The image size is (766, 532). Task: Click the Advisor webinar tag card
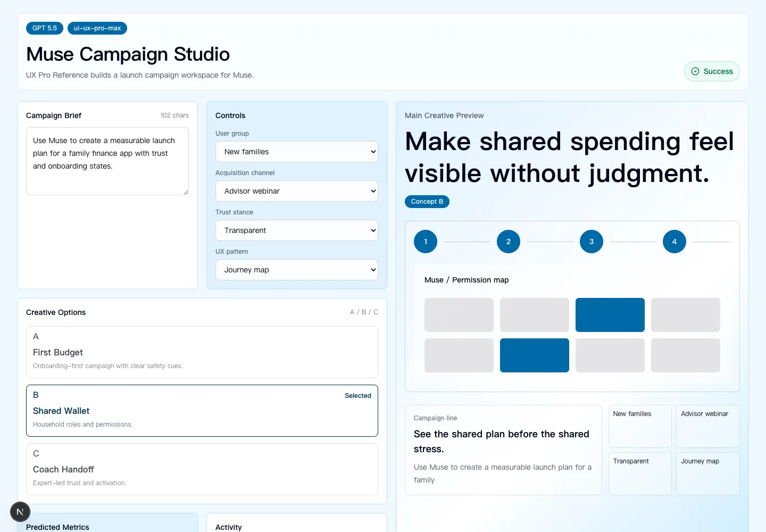pyautogui.click(x=708, y=426)
